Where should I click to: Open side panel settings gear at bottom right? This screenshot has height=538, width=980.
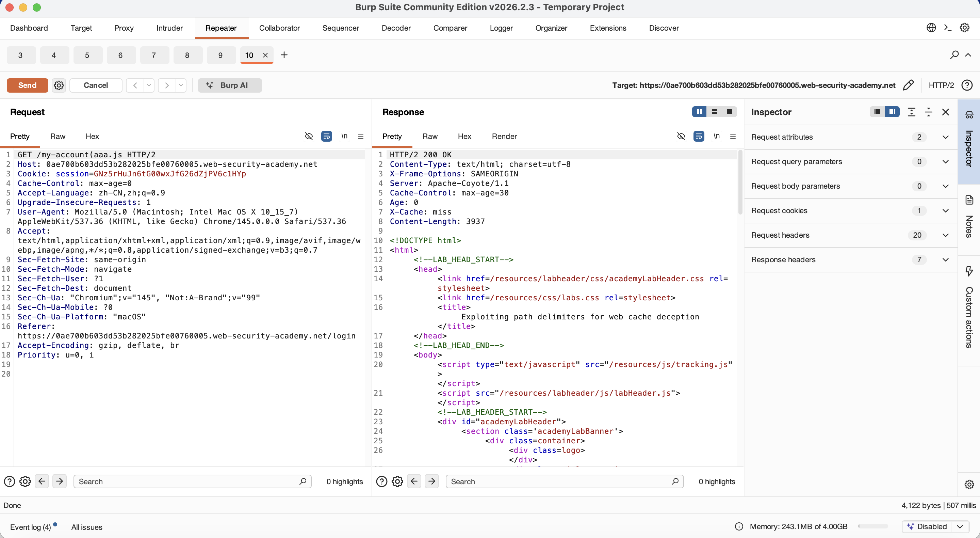pos(969,484)
